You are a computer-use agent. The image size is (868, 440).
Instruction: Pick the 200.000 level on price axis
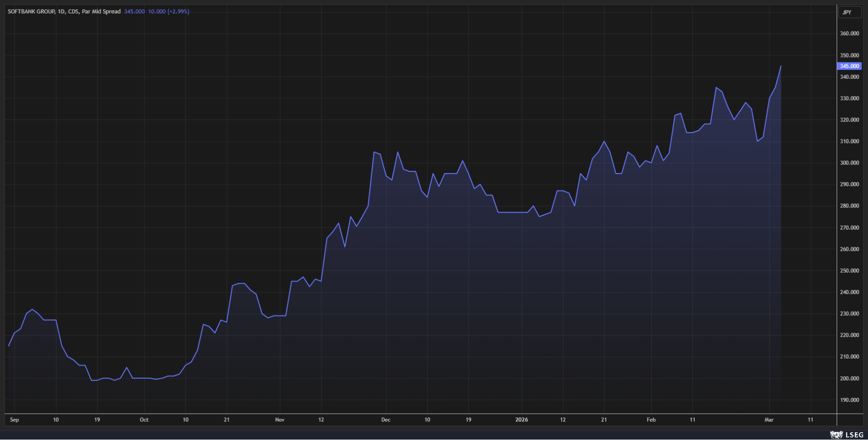849,378
